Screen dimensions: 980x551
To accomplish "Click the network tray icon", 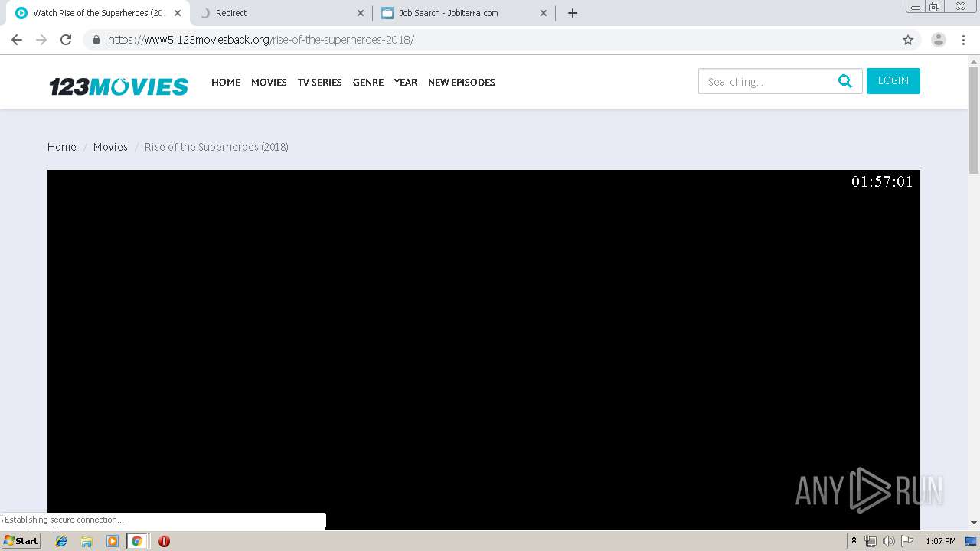I will tap(870, 541).
